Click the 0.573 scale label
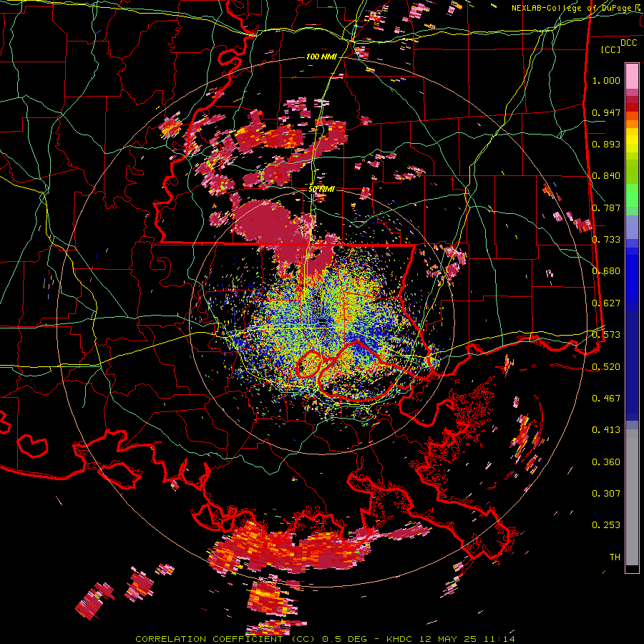This screenshot has width=644, height=644. (x=606, y=335)
